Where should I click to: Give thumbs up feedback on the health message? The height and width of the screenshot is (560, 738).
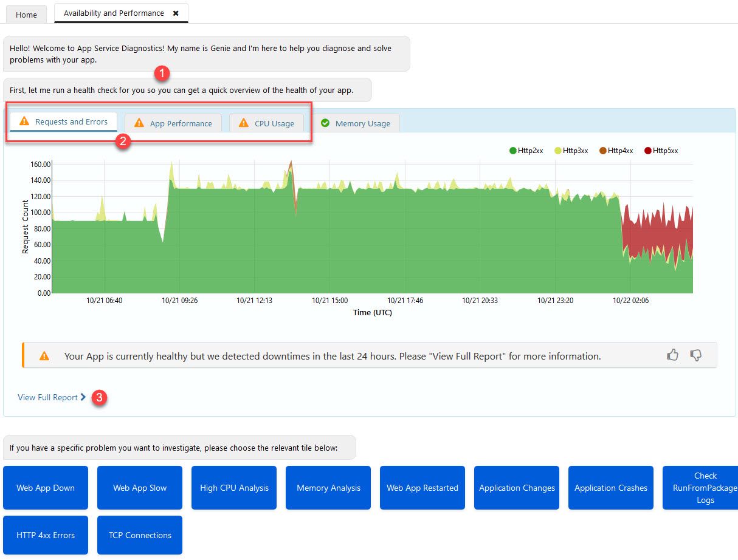672,355
